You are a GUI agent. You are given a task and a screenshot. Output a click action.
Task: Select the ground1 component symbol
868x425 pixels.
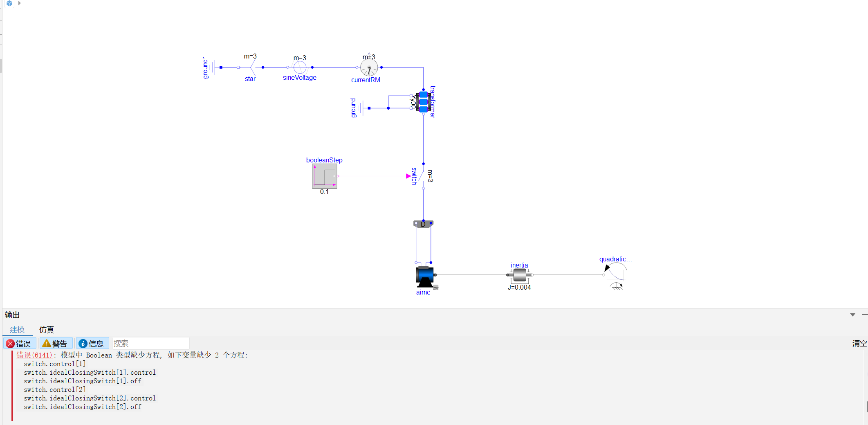213,67
